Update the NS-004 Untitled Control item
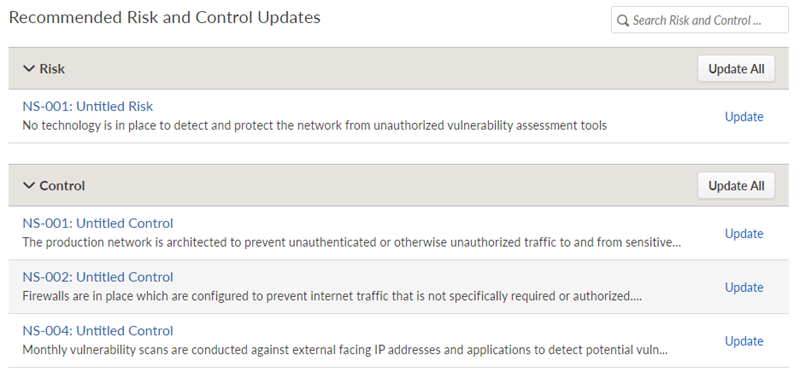Image resolution: width=800 pixels, height=378 pixels. pyautogui.click(x=744, y=341)
